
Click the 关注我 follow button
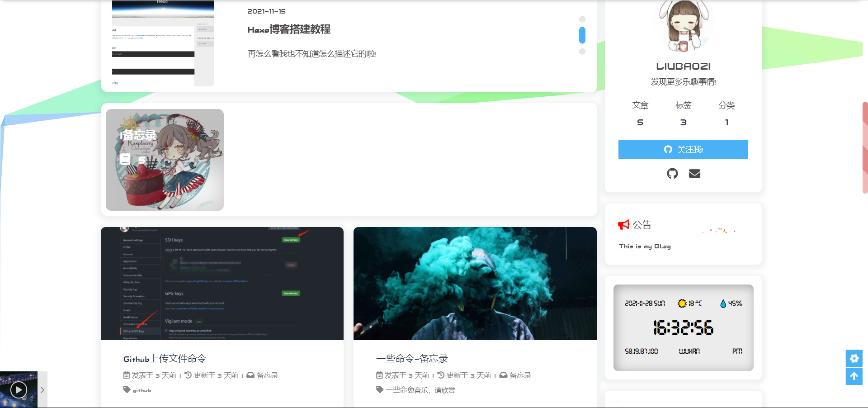click(683, 149)
